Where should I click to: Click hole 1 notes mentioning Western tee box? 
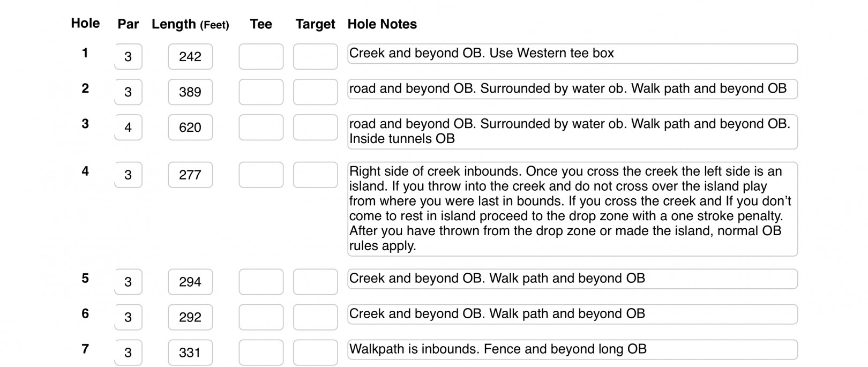point(572,54)
